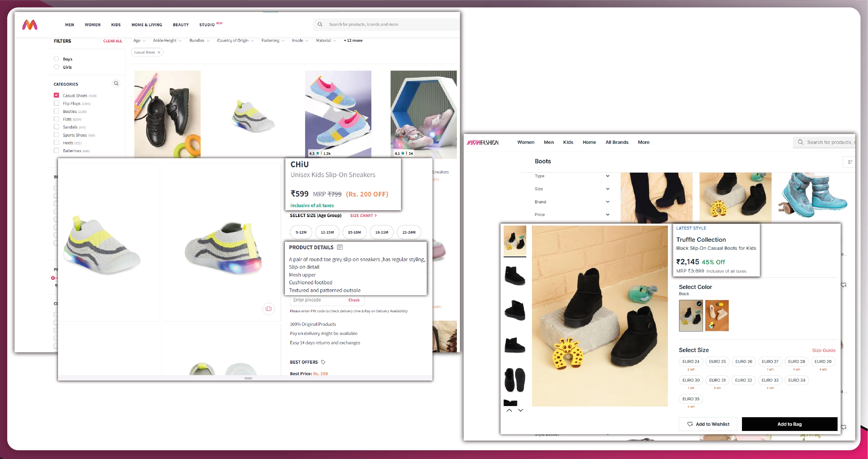This screenshot has width=868, height=459.
Task: Uncheck the Casual Shoes checkbox
Action: click(x=56, y=95)
